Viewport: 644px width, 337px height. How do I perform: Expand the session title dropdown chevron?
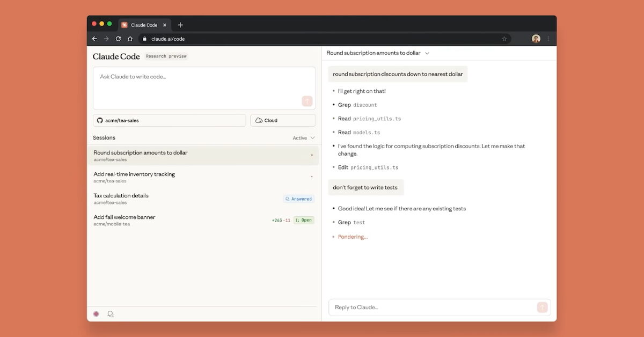pyautogui.click(x=427, y=53)
